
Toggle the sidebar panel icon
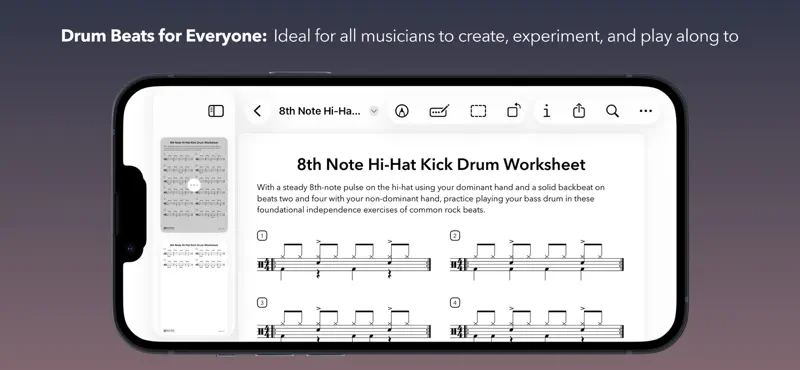point(216,111)
